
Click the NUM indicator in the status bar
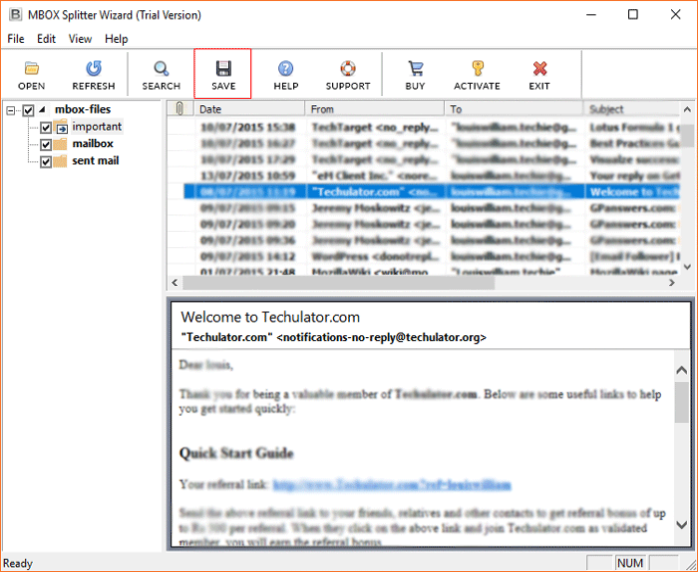(630, 563)
